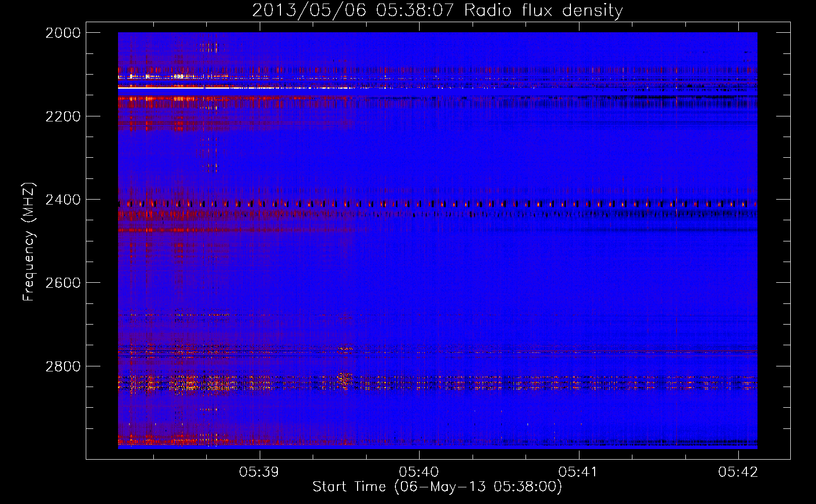Click the 05:41 time tick label
The width and height of the screenshot is (816, 504).
pos(578,472)
